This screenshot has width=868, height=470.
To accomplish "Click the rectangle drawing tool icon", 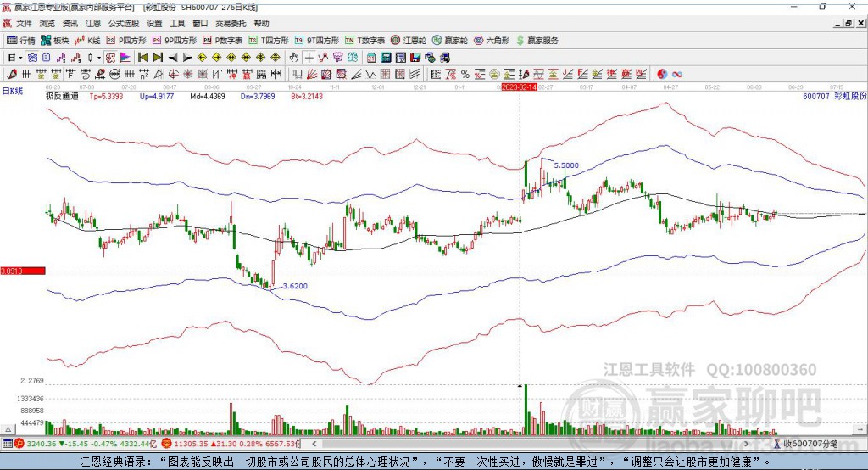I will coord(298,75).
